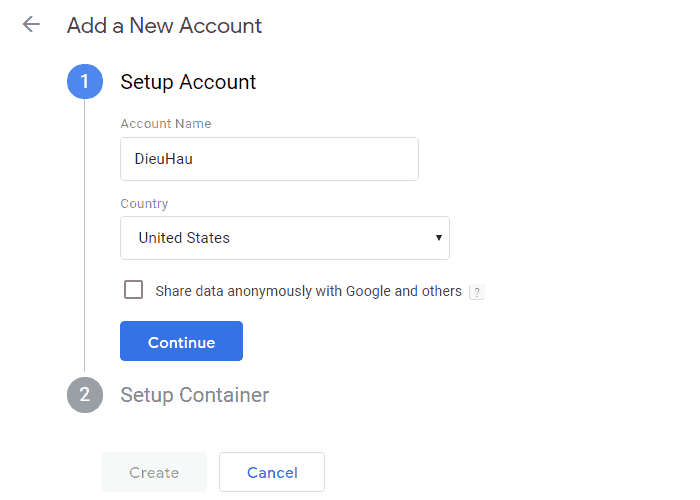The height and width of the screenshot is (500, 700).
Task: Click the step 1 circle icon
Action: point(85,82)
